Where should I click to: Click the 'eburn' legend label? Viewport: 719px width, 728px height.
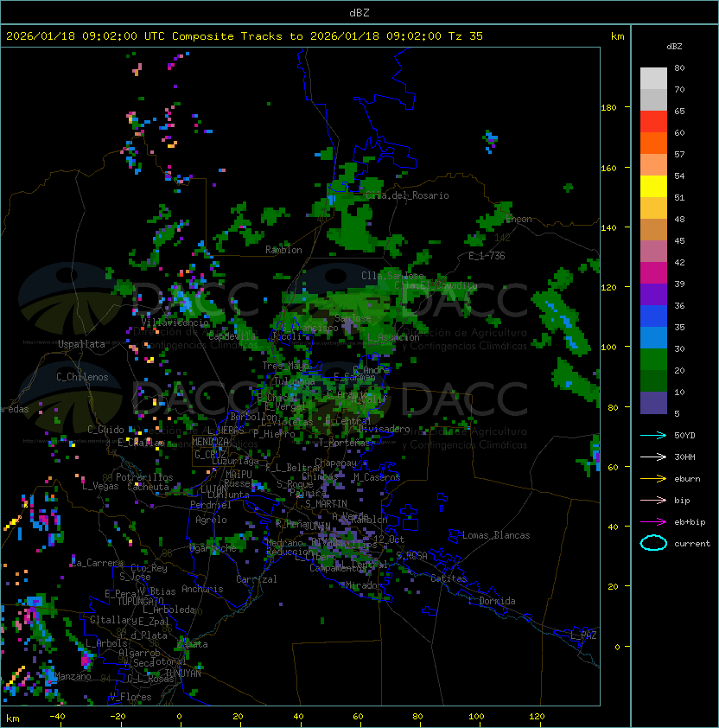click(x=687, y=479)
